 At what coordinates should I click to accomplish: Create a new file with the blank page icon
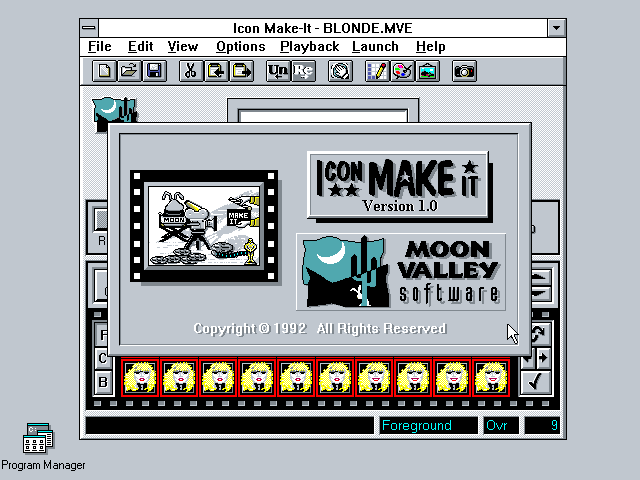click(104, 71)
